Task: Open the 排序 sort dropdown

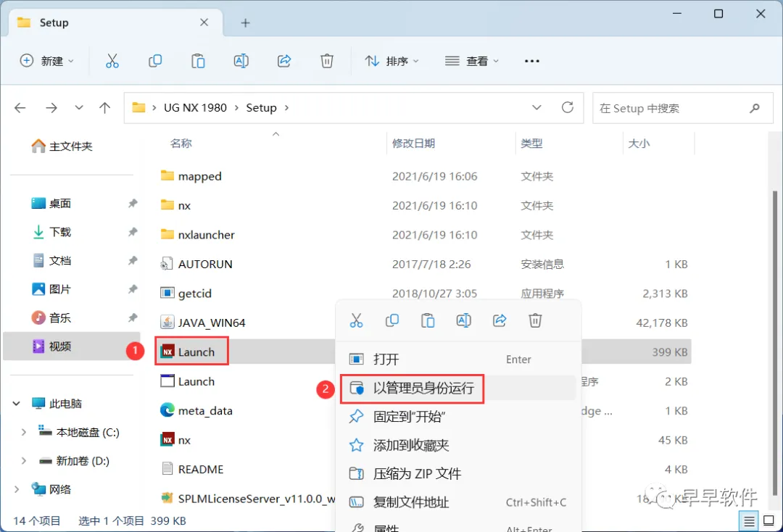Action: pyautogui.click(x=392, y=61)
